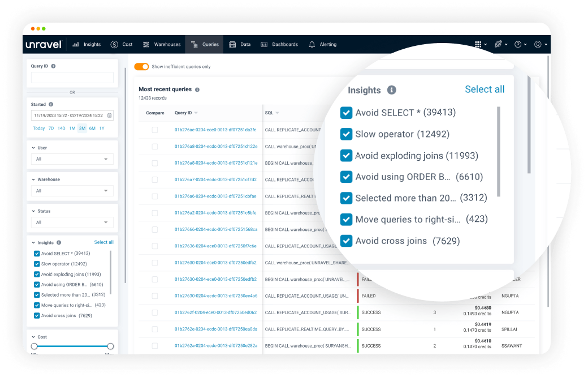588x377 pixels.
Task: Click the Started date range field
Action: tap(72, 115)
